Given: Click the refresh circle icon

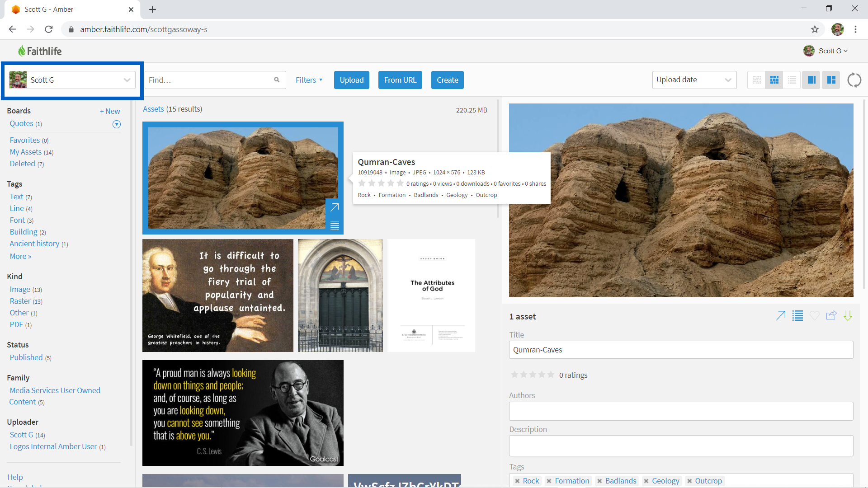Looking at the screenshot, I should 854,80.
